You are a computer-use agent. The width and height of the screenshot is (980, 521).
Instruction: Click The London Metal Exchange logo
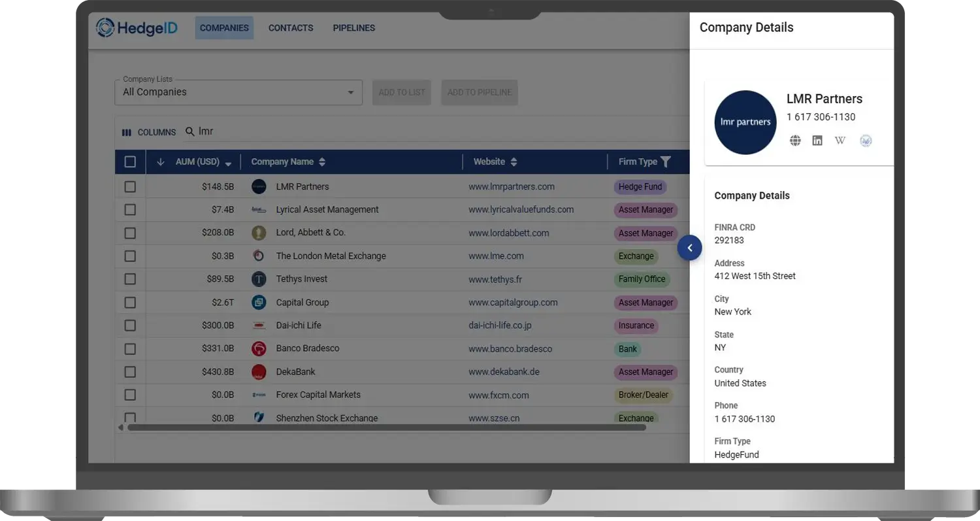[x=259, y=256]
